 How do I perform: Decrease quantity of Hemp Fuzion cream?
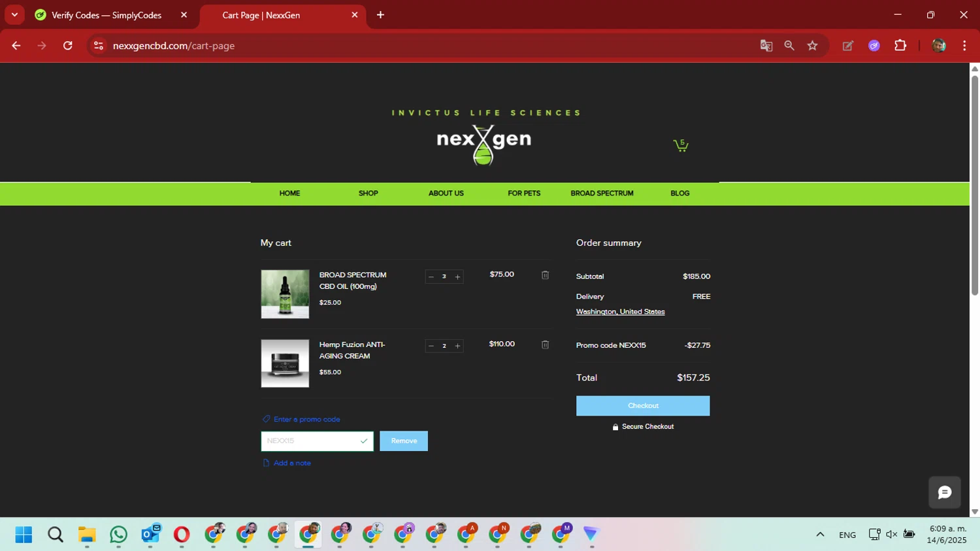[431, 346]
